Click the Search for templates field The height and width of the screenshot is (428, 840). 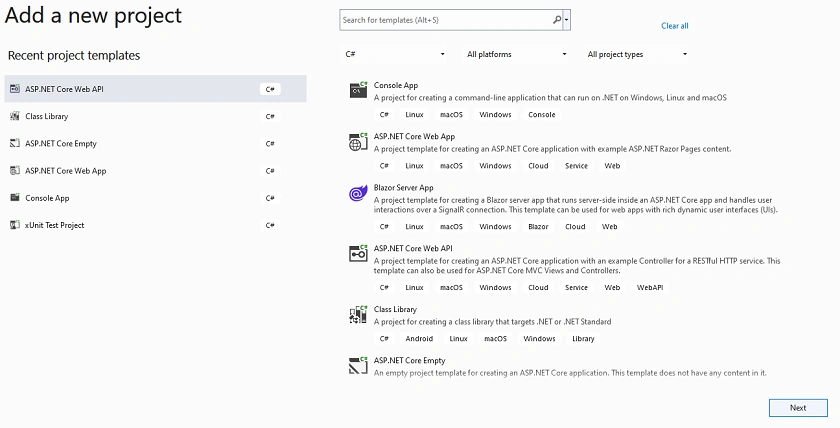click(446, 20)
